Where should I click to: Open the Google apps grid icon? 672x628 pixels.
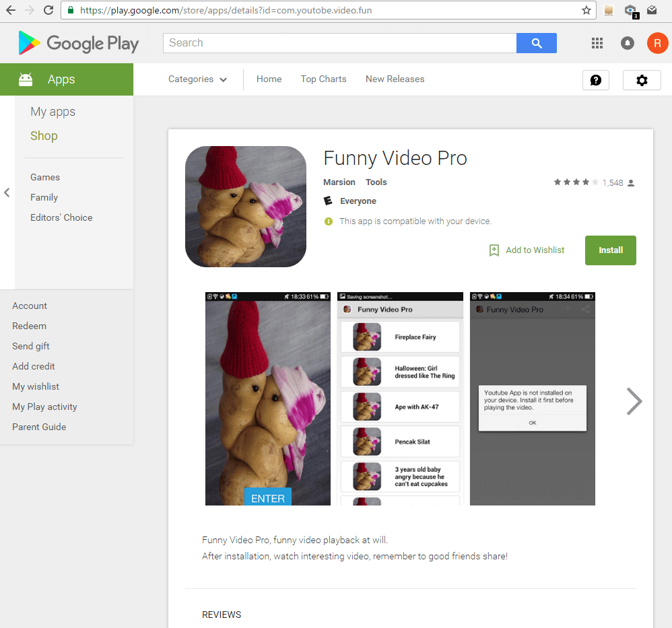(x=597, y=43)
